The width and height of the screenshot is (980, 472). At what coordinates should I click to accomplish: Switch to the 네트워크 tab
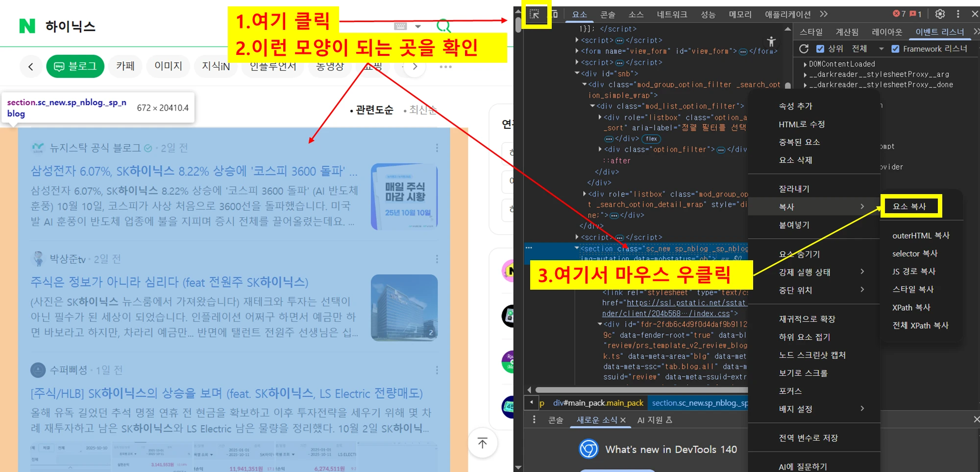click(x=672, y=14)
